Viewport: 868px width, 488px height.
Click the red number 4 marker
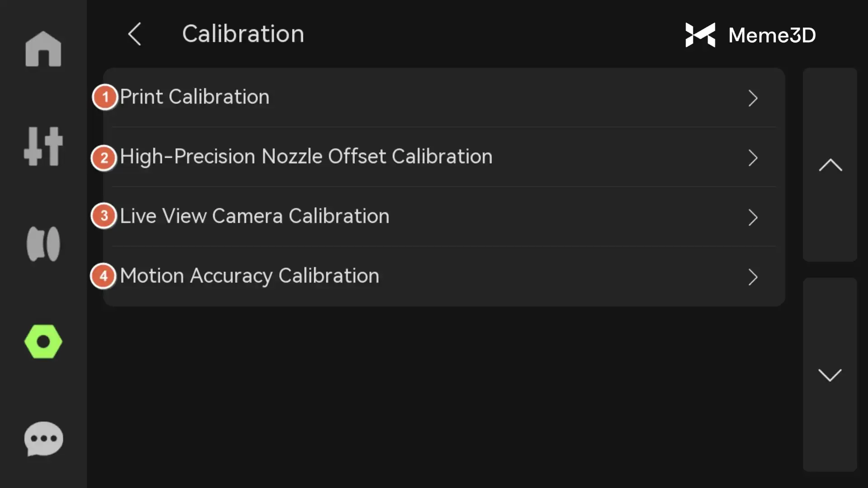tap(104, 276)
